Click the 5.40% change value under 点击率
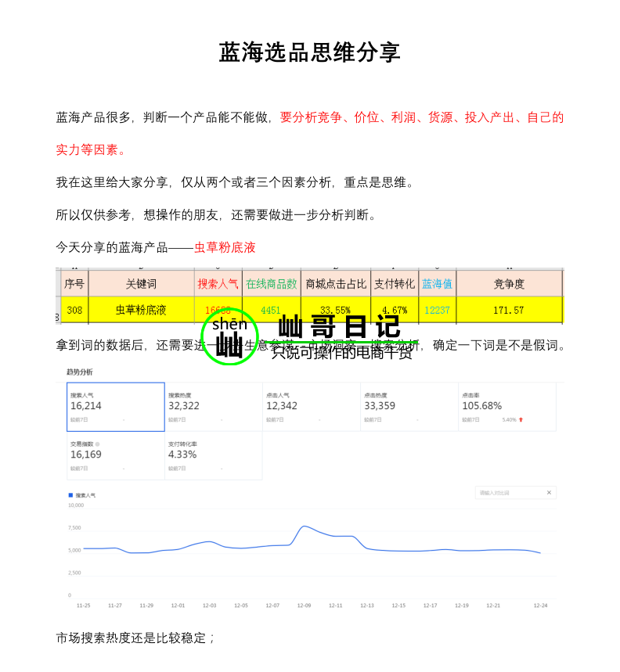This screenshot has width=620, height=672. tap(509, 419)
